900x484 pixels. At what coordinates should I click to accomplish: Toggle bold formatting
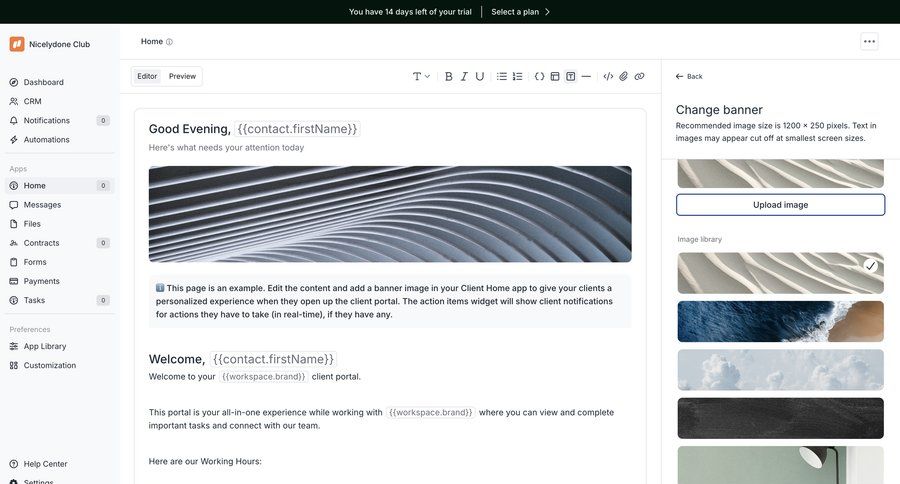point(449,76)
